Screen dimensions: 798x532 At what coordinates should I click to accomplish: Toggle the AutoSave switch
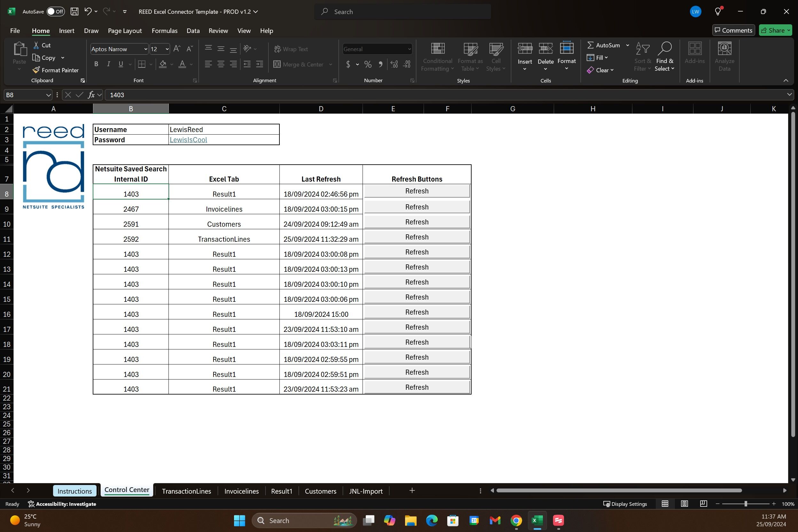tap(55, 12)
